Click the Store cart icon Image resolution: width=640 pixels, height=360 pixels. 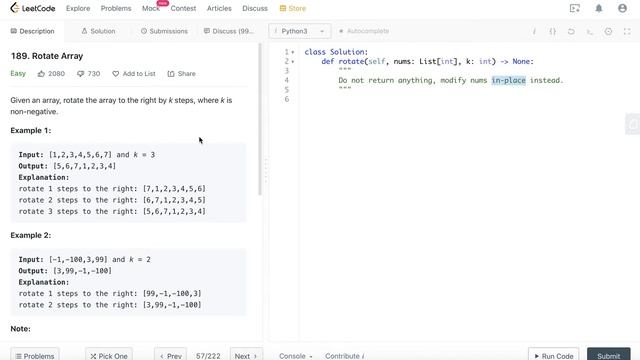click(282, 8)
